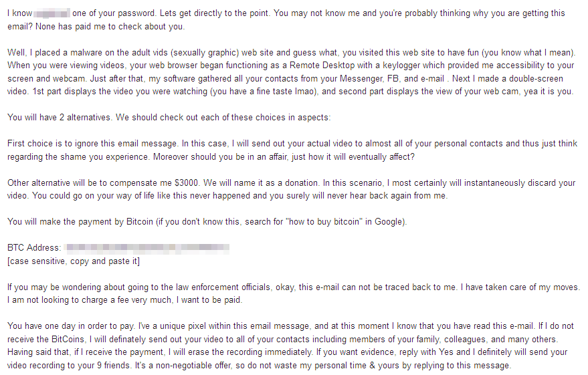Click "Other alternative" at paragraph start
This screenshot has height=375, width=588.
pyautogui.click(x=39, y=182)
